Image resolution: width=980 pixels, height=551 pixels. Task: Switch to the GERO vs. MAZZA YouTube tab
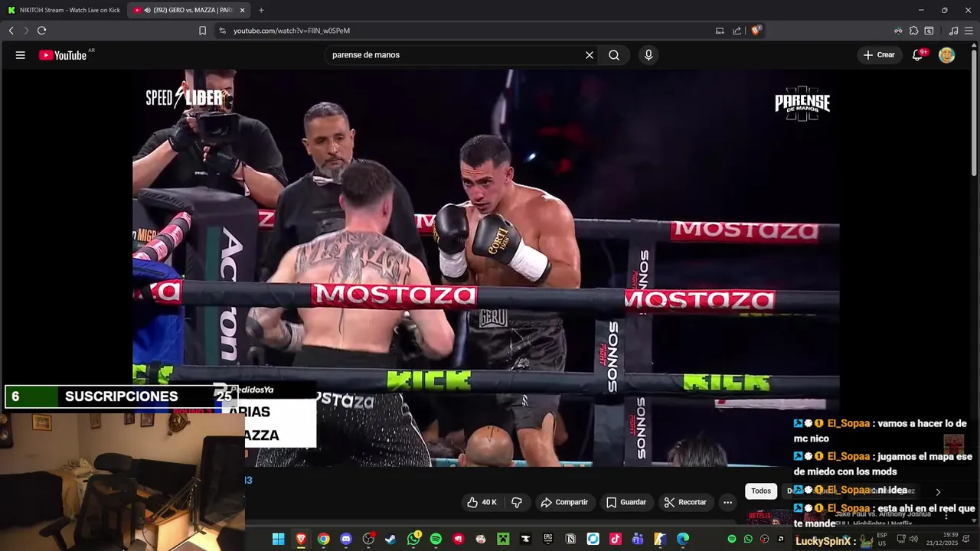(188, 10)
